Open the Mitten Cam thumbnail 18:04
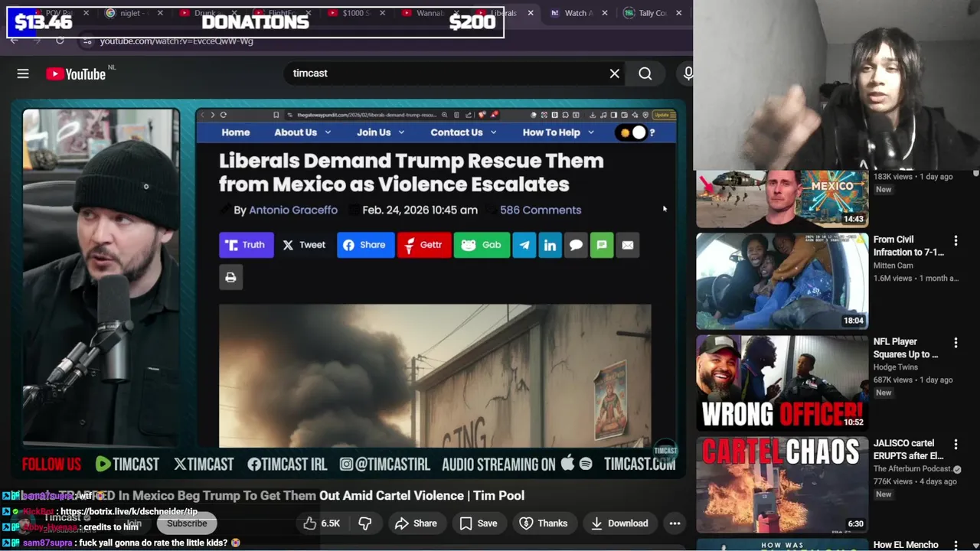The image size is (980, 551). pyautogui.click(x=782, y=281)
